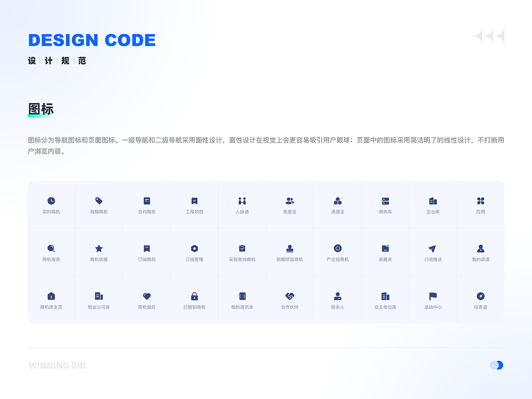532x399 pixels.
Task: Click the 已解锁商机 padlock icon
Action: pyautogui.click(x=194, y=296)
